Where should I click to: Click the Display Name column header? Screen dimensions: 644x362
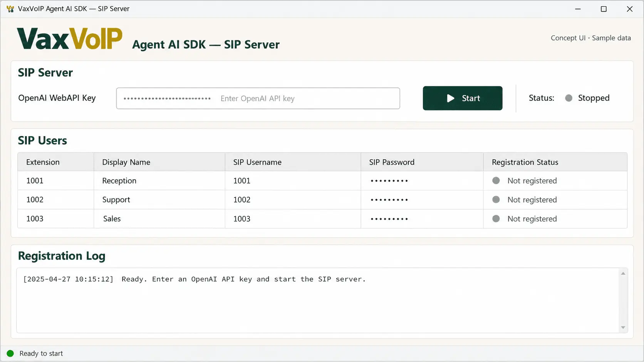click(x=159, y=162)
